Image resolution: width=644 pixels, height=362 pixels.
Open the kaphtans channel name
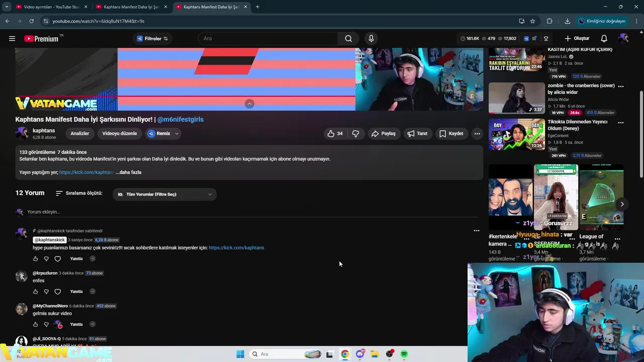(44, 131)
